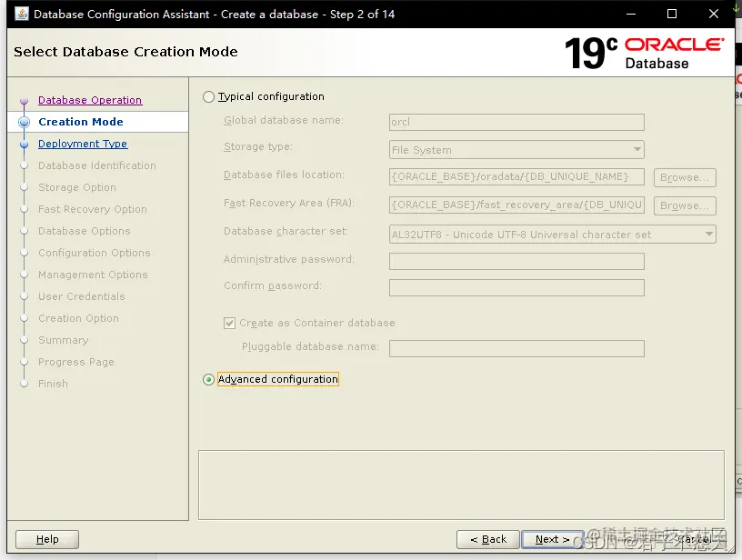Click the Help button
742x560 pixels.
pos(47,539)
